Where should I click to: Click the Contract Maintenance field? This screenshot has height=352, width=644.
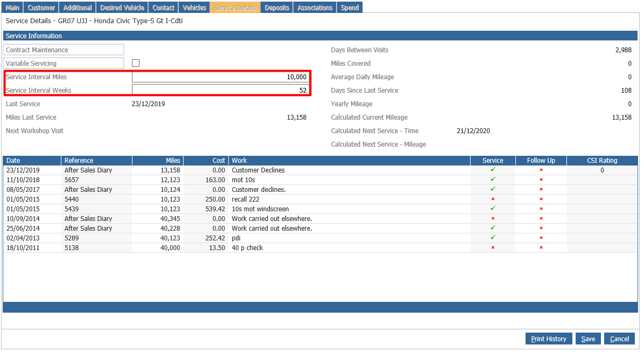(x=63, y=50)
